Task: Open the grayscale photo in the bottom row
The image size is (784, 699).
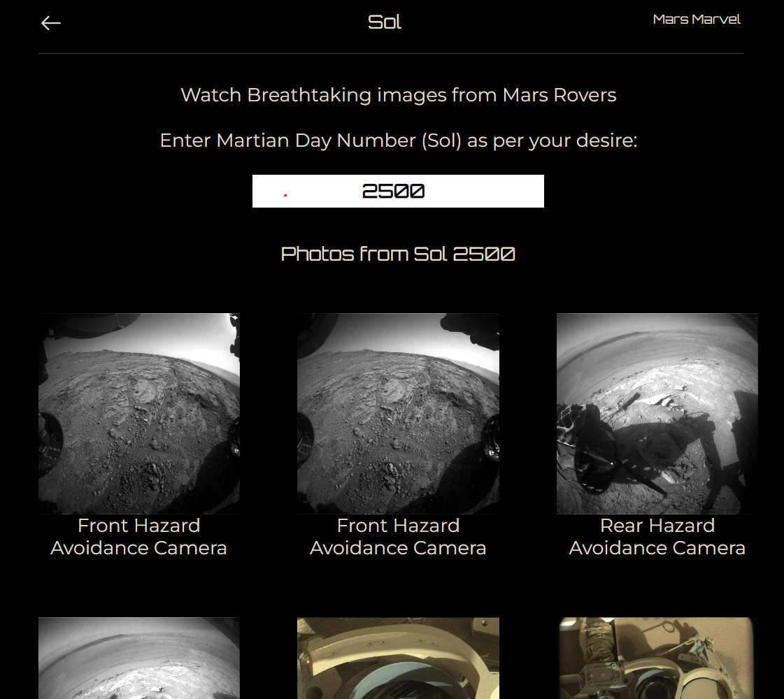Action: point(139,658)
